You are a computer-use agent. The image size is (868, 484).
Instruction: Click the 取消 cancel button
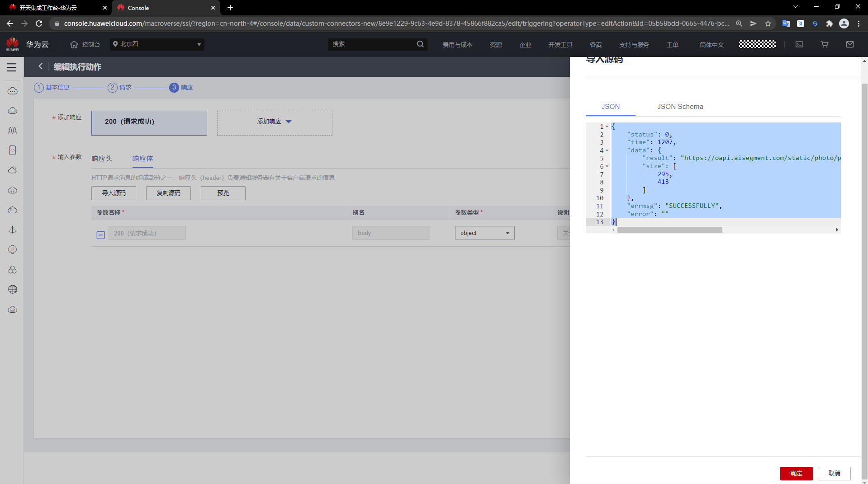pos(835,473)
